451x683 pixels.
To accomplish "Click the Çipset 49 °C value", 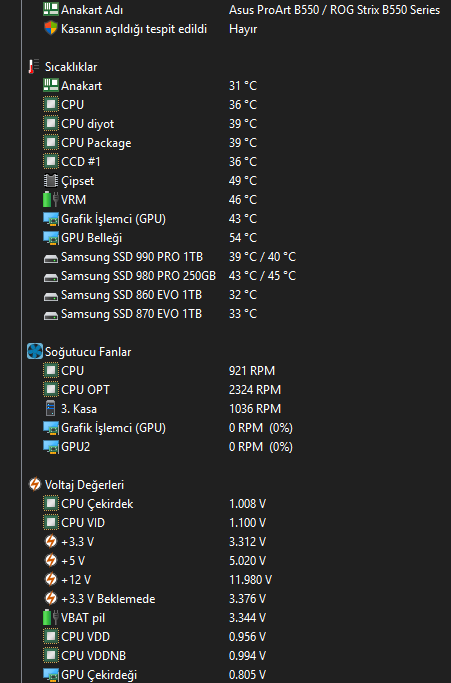I will click(243, 181).
